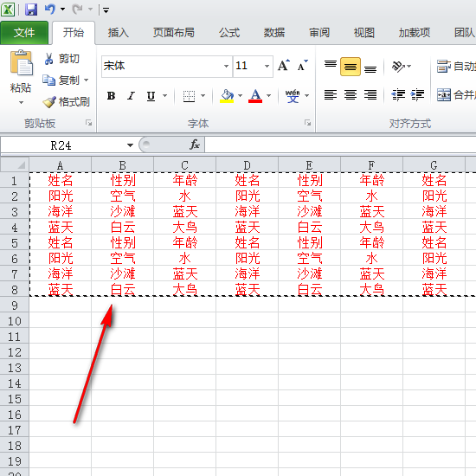Toggle Align Text Right

[370, 95]
